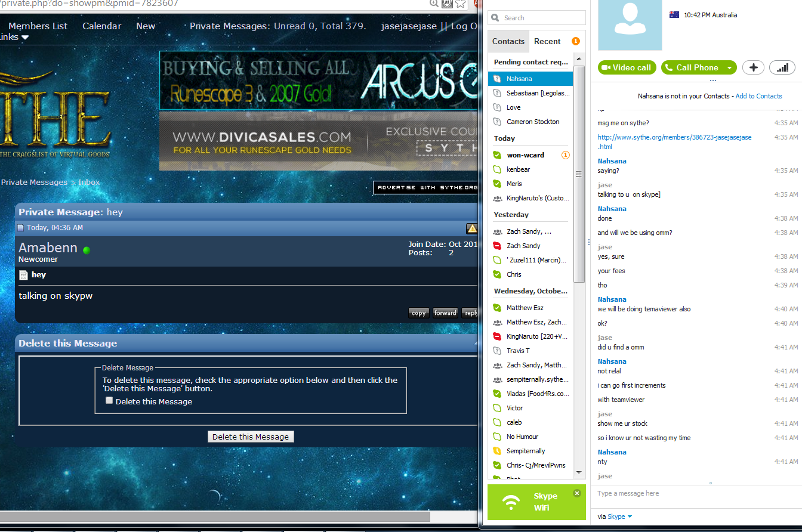Click Nahsana's pending contact status icon
This screenshot has height=532, width=802.
496,79
